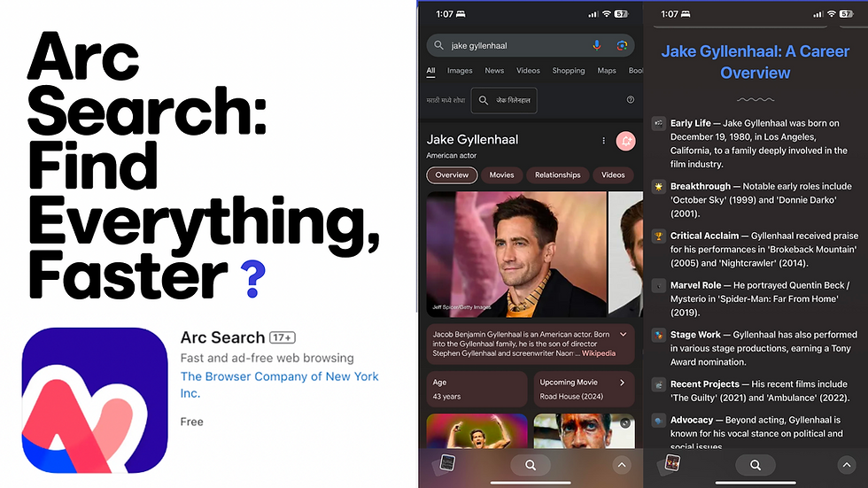Image resolution: width=868 pixels, height=488 pixels.
Task: Open The Browser Company of New York link
Action: pos(280,384)
